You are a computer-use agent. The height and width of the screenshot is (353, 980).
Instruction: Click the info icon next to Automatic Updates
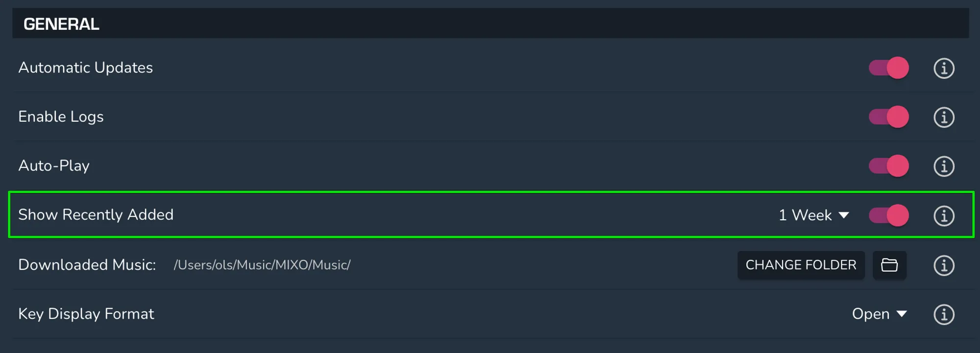point(944,68)
